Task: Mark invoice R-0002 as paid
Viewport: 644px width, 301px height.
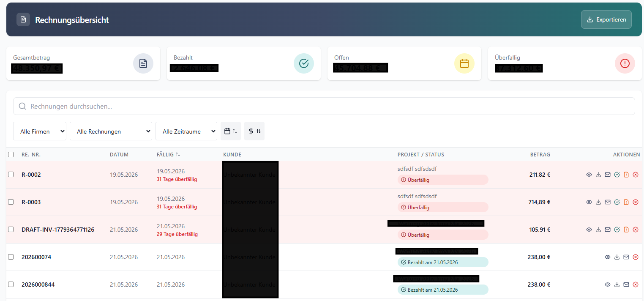Action: pyautogui.click(x=617, y=175)
